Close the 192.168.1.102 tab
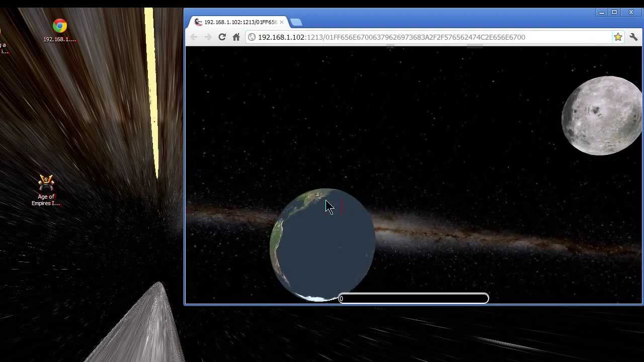The image size is (644, 362). (282, 22)
